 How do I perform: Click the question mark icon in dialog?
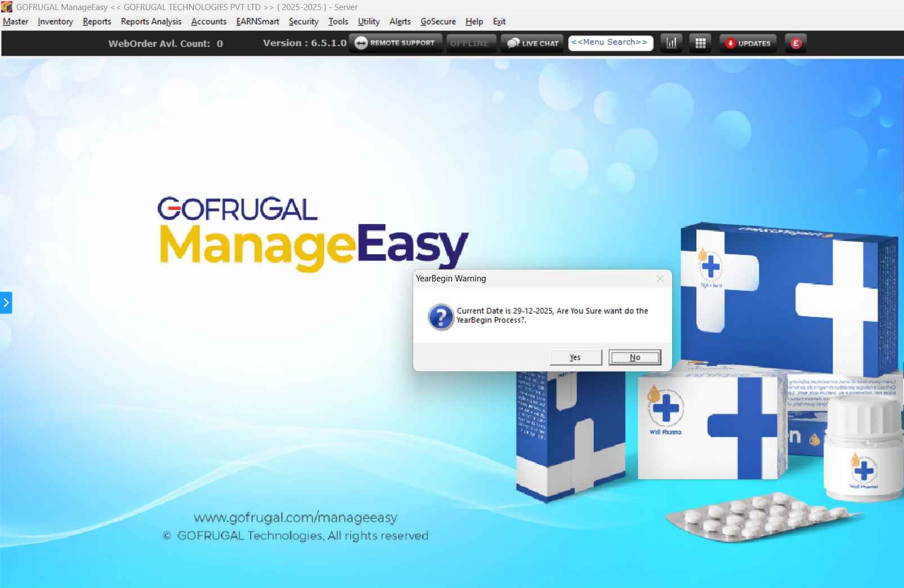point(441,317)
